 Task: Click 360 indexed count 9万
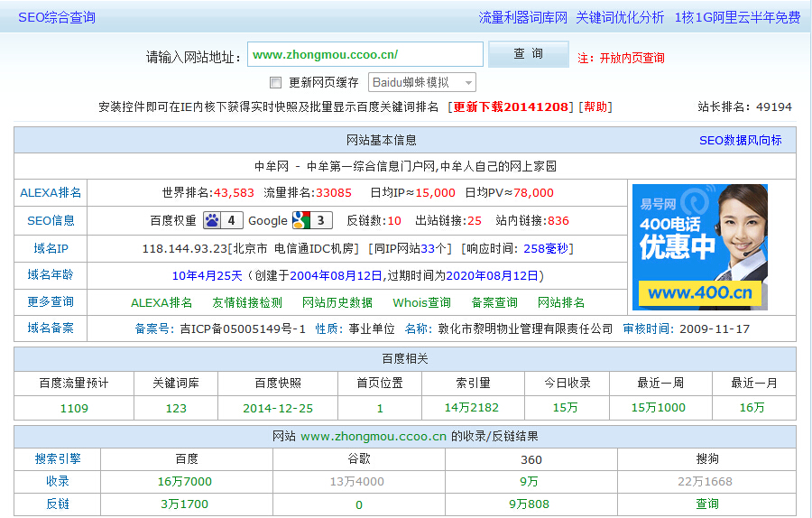click(530, 482)
